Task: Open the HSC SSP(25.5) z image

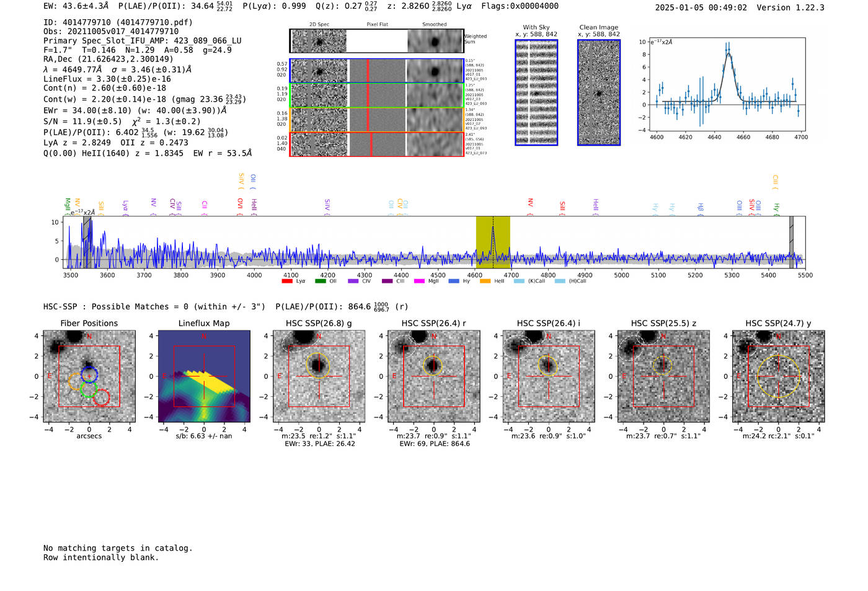Action: pyautogui.click(x=663, y=376)
